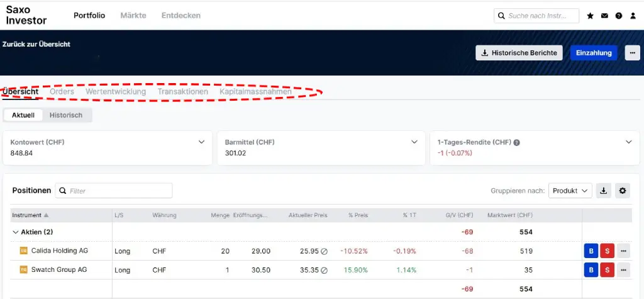Open more options for Swatch Group AG

point(623,270)
